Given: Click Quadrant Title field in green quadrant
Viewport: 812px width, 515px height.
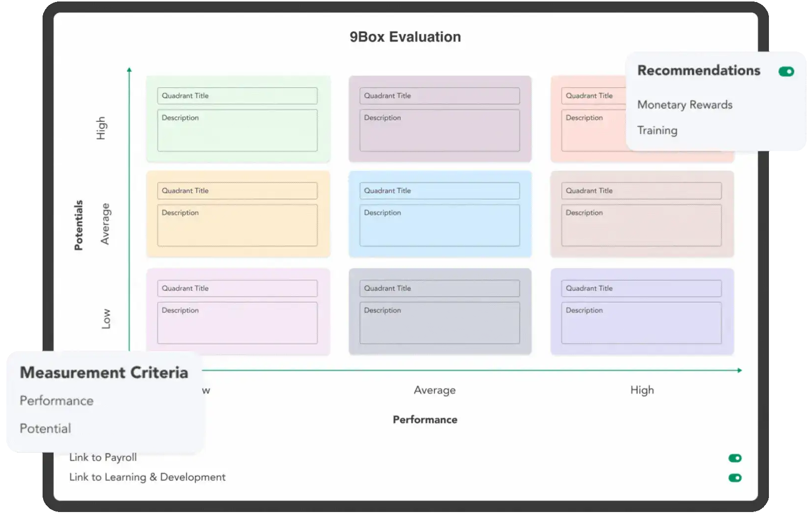Looking at the screenshot, I should point(237,96).
